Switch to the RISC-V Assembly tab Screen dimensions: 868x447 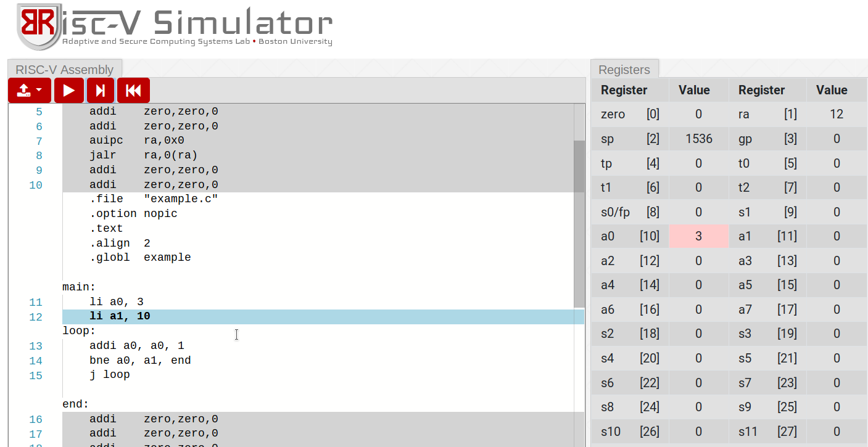65,70
